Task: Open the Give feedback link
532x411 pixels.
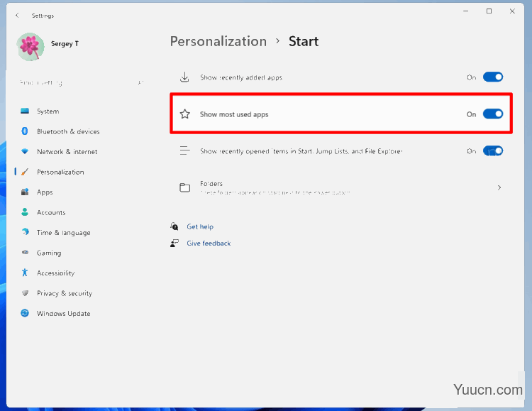Action: 209,243
